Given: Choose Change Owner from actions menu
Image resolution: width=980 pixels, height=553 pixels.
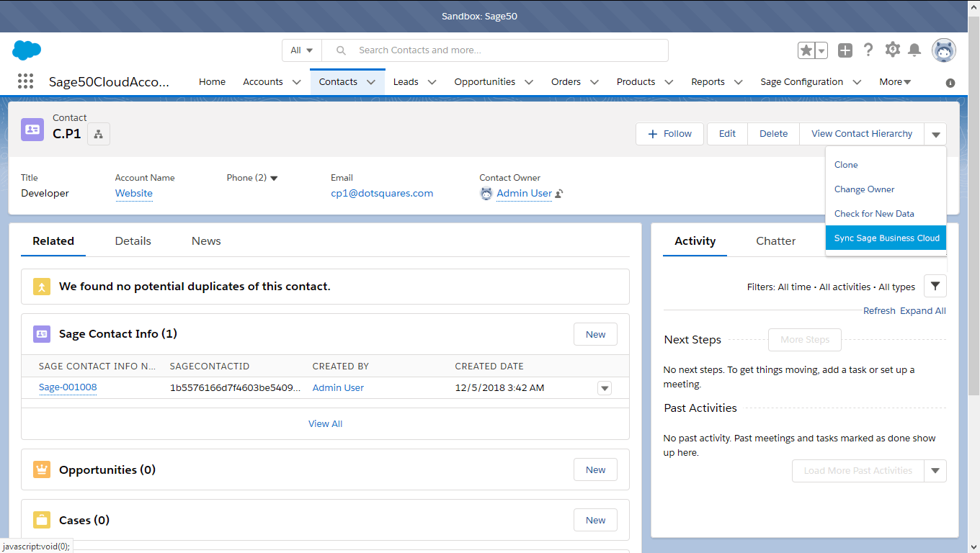Looking at the screenshot, I should (864, 189).
